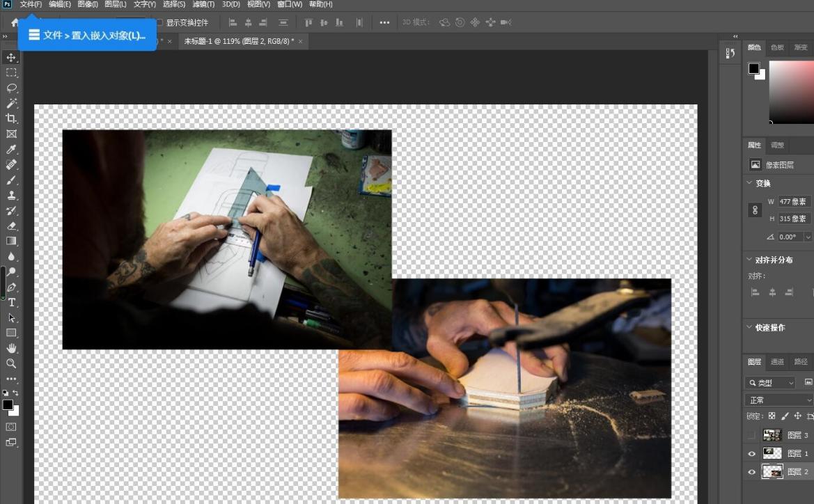Select the Horizontal Type tool
Image resolution: width=814 pixels, height=504 pixels.
tap(10, 303)
